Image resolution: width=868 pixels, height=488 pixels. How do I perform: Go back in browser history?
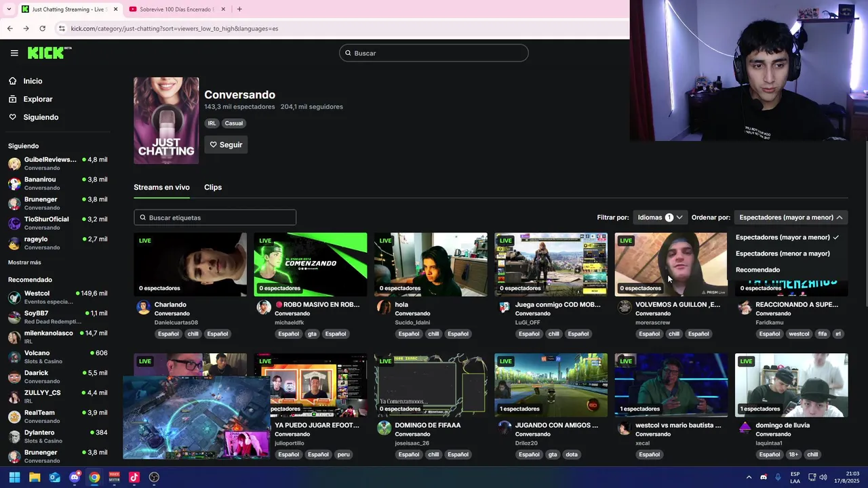9,28
